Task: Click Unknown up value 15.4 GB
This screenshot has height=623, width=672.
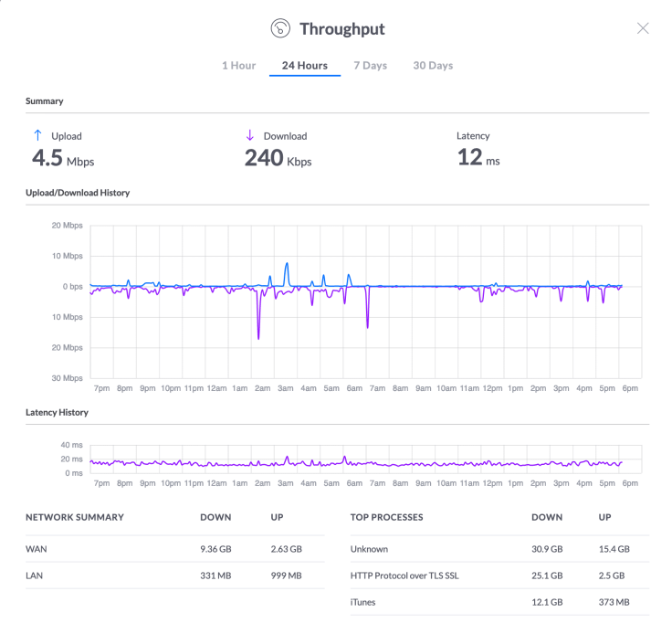Action: click(614, 549)
